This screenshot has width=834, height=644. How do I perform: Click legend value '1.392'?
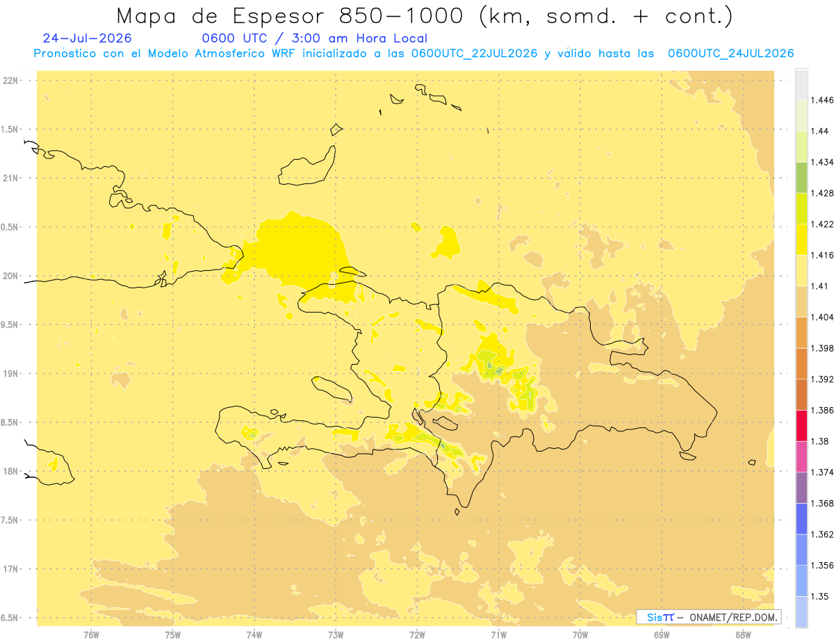(823, 379)
